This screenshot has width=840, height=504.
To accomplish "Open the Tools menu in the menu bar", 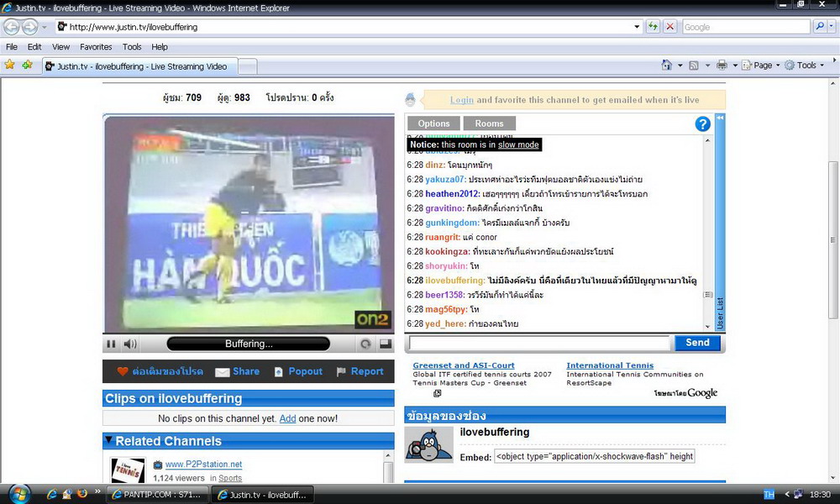I will [x=132, y=46].
